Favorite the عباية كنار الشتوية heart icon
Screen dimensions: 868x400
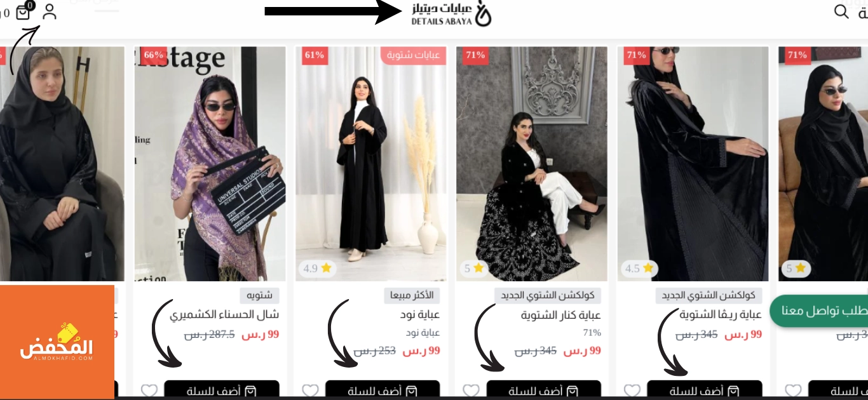(x=471, y=391)
